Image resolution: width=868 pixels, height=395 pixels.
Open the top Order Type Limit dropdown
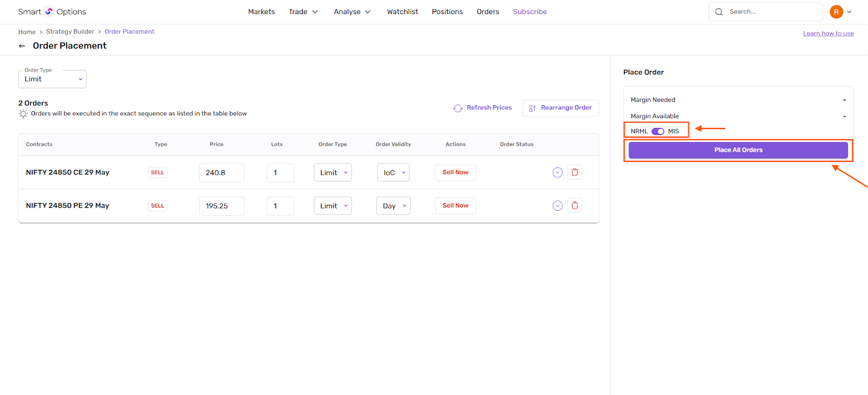(53, 79)
